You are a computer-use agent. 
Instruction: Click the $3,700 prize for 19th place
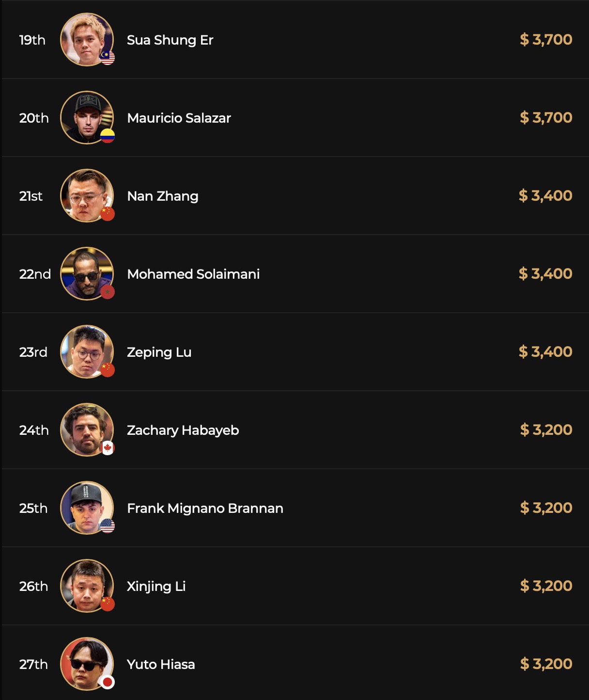(x=546, y=39)
